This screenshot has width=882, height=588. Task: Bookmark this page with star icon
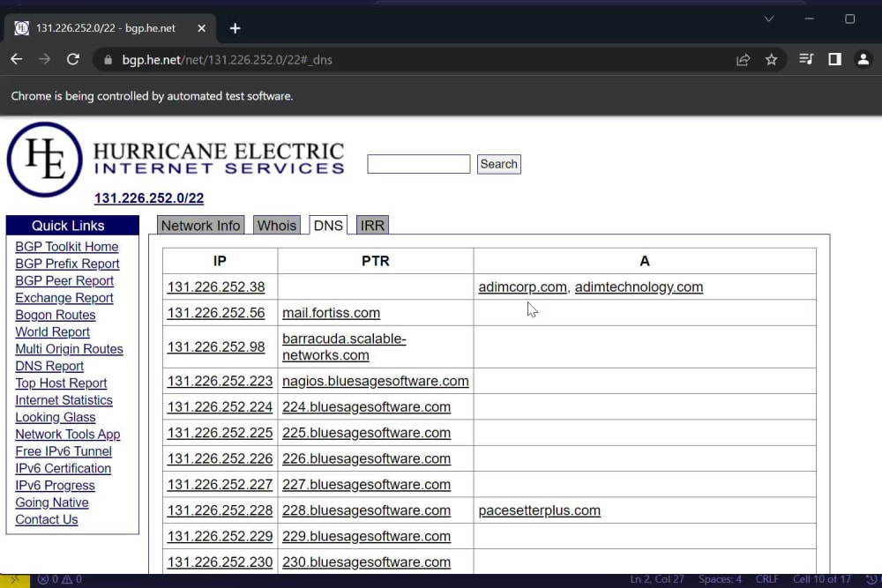[x=771, y=60]
